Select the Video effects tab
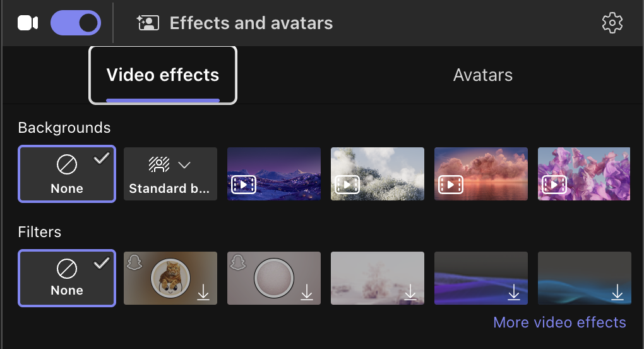Screen dimensions: 644x349 pyautogui.click(x=163, y=75)
